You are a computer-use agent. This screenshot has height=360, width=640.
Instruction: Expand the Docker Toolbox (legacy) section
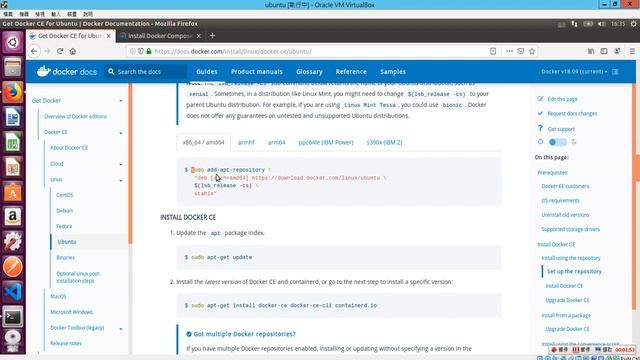[x=121, y=328]
